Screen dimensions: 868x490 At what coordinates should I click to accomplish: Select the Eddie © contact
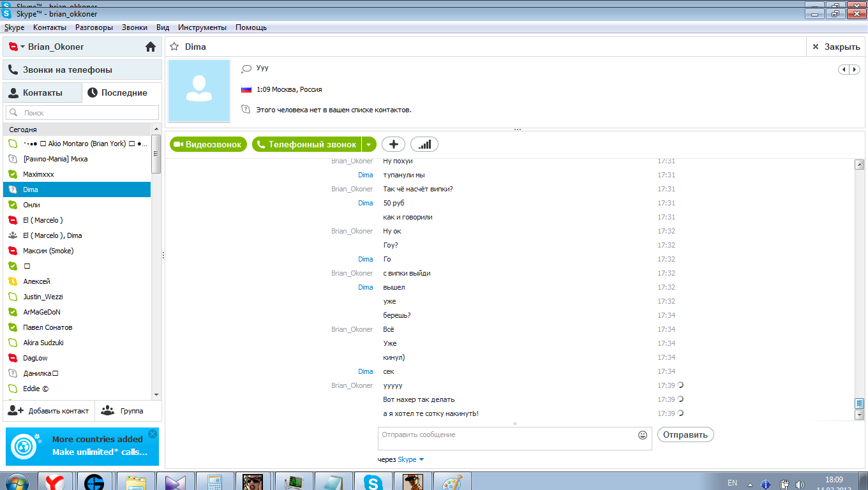pos(77,389)
